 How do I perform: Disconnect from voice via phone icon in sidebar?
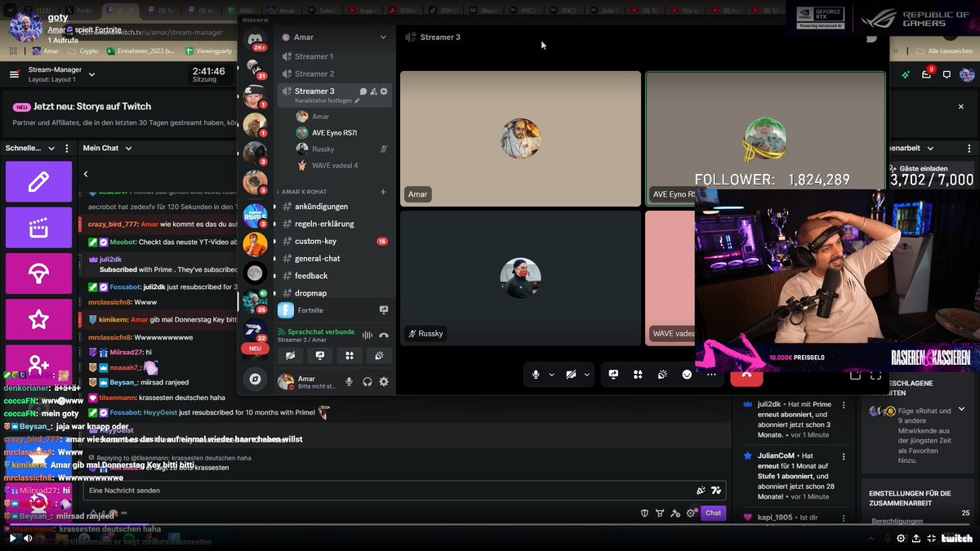pos(384,335)
